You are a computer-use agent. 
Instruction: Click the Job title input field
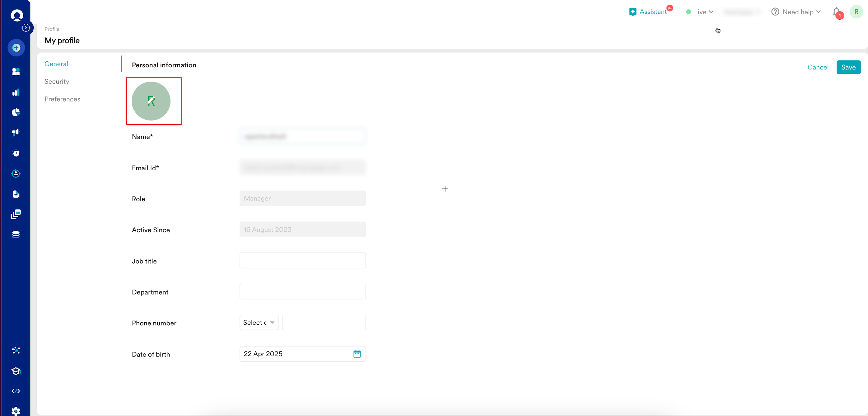tap(302, 261)
